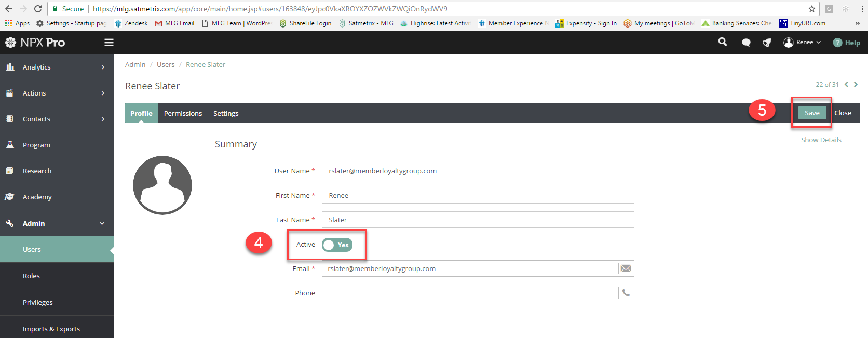Click the user avatar profile picture

coord(162,185)
